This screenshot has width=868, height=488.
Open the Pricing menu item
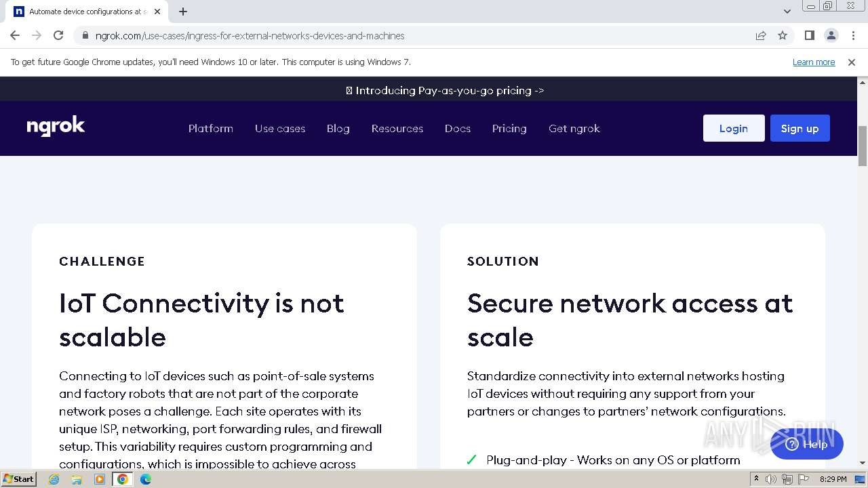(509, 129)
